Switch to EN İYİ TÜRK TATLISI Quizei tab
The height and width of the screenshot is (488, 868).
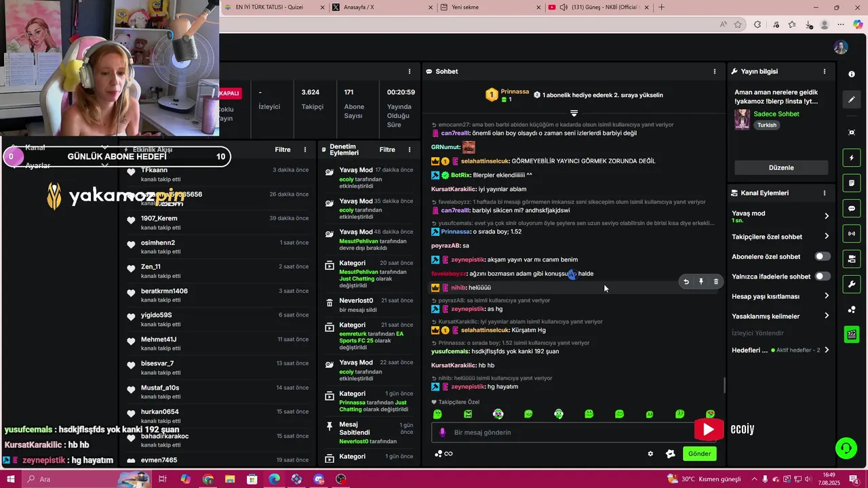[273, 7]
